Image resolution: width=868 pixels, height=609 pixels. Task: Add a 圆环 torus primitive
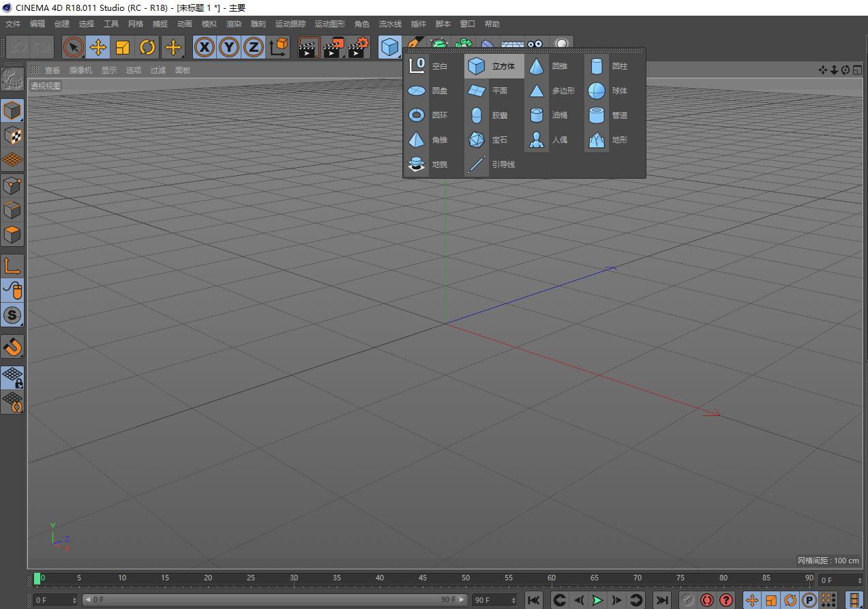[434, 115]
